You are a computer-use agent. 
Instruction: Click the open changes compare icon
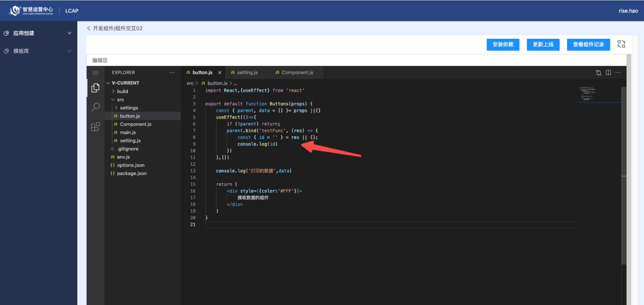pyautogui.click(x=598, y=73)
